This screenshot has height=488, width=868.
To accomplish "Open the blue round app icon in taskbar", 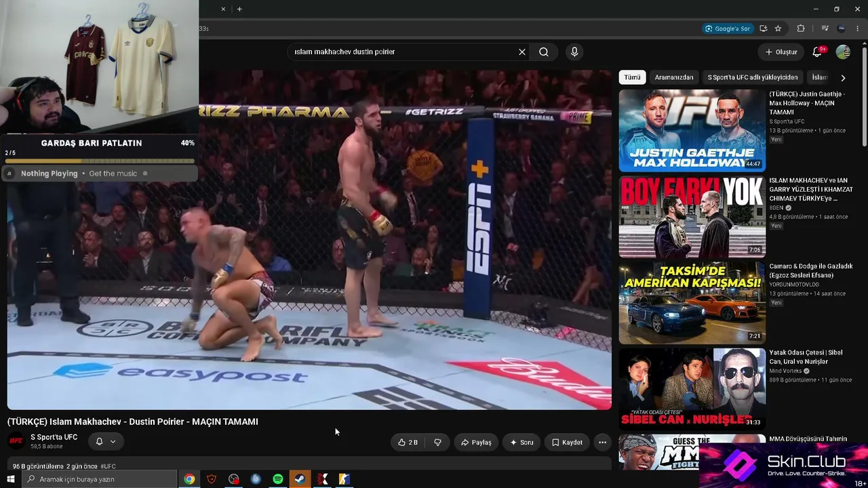I will (256, 479).
